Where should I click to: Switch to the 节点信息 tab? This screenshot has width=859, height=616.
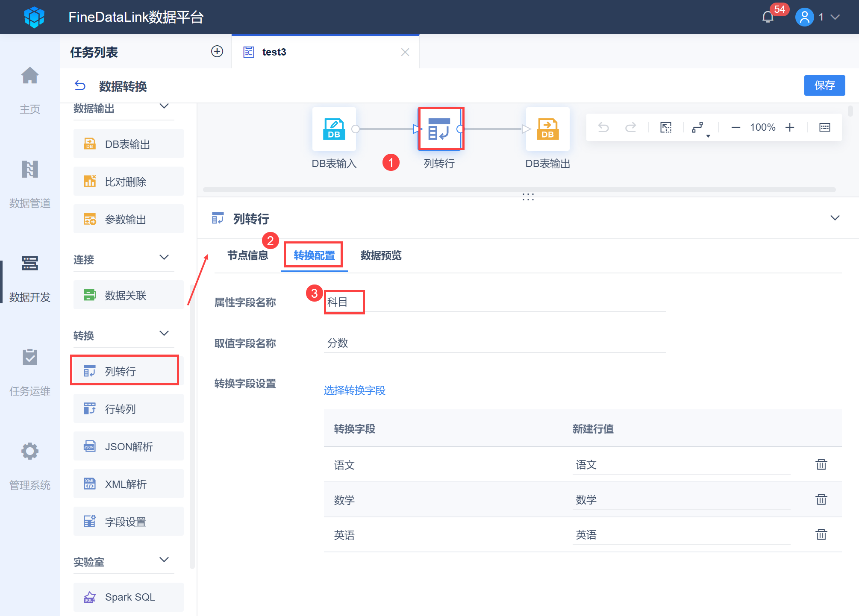247,255
